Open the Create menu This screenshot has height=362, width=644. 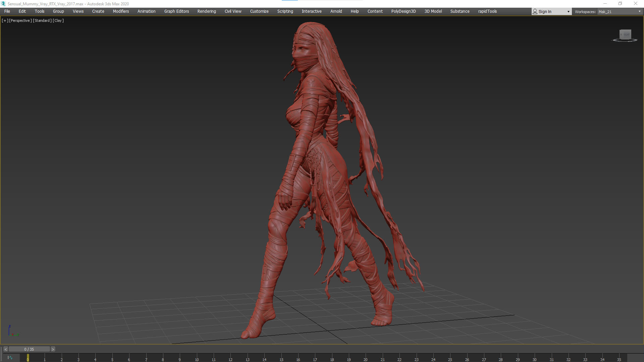(98, 11)
